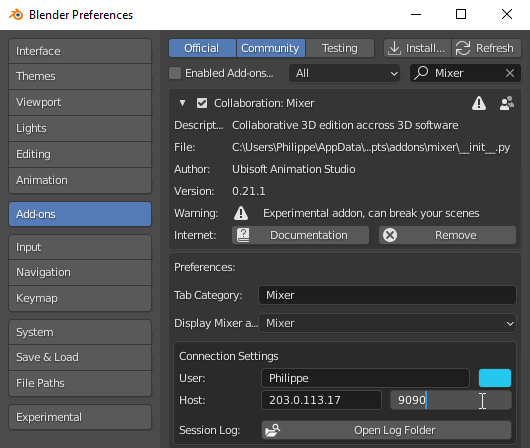Click Refresh add-ons list
530x448 pixels.
coord(486,48)
